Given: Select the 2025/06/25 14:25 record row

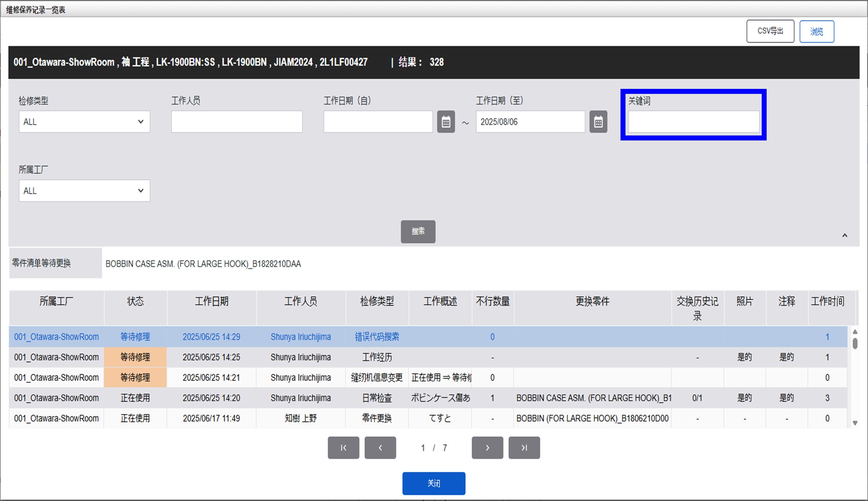Looking at the screenshot, I should click(211, 357).
